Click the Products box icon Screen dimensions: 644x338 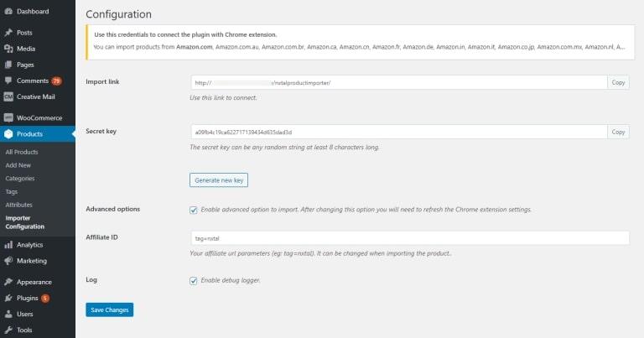[8, 134]
